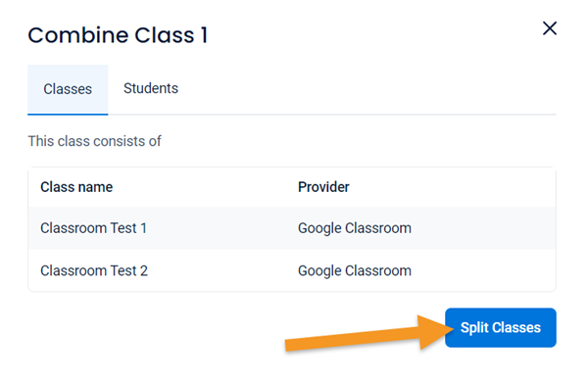Click the 'This class consists of' text

(94, 141)
